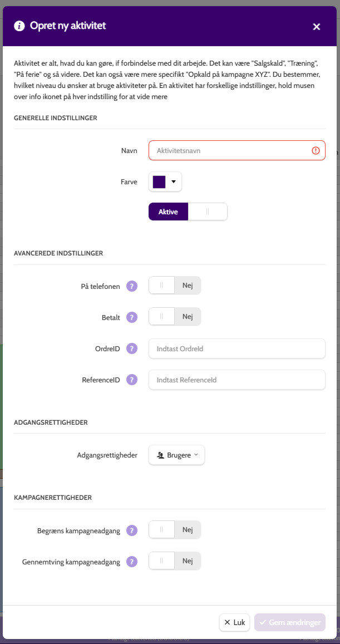
Task: Expand the Farve dropdown arrow
Action: click(x=174, y=182)
